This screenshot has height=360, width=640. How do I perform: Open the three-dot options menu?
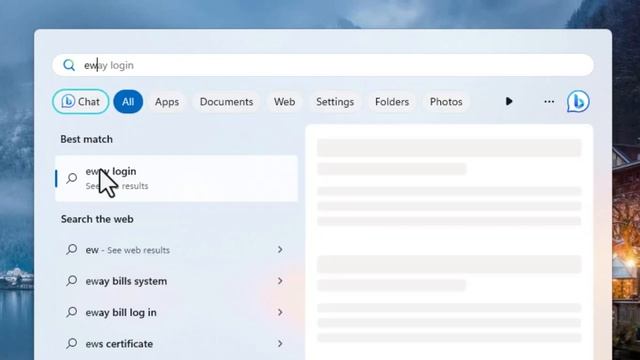549,101
